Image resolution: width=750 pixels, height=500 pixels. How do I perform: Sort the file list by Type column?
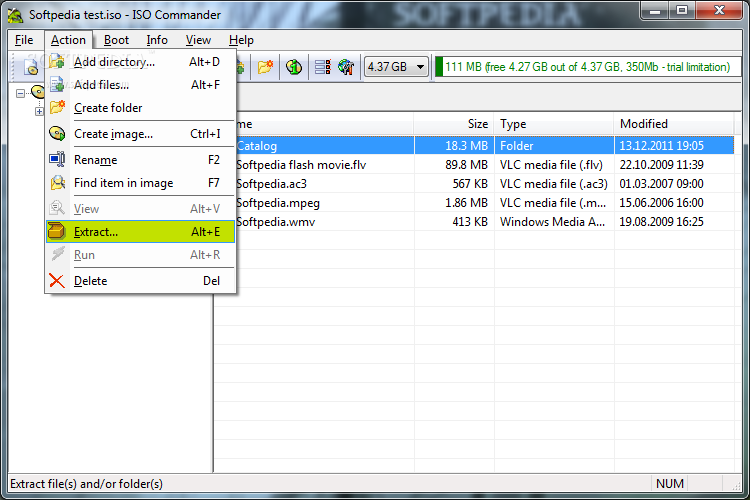pyautogui.click(x=554, y=124)
